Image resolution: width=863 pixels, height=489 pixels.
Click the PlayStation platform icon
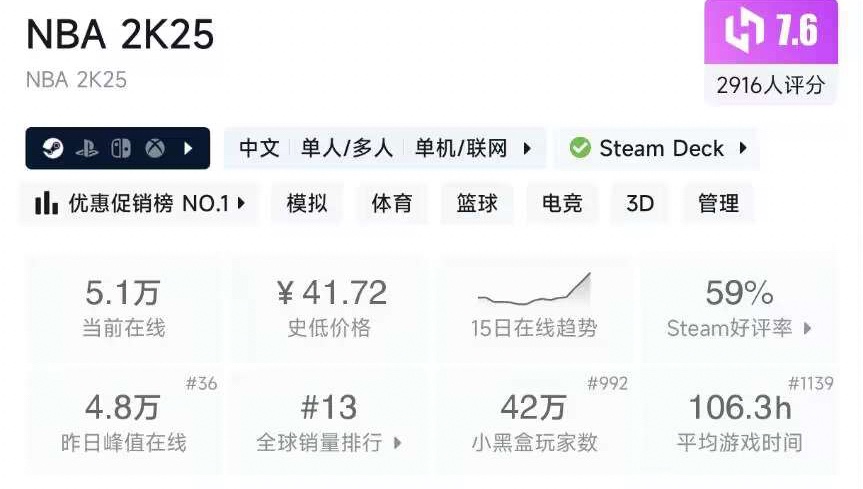87,149
